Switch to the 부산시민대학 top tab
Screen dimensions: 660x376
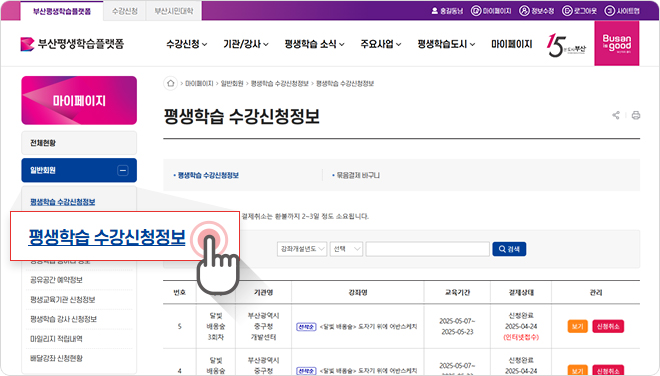coord(173,11)
